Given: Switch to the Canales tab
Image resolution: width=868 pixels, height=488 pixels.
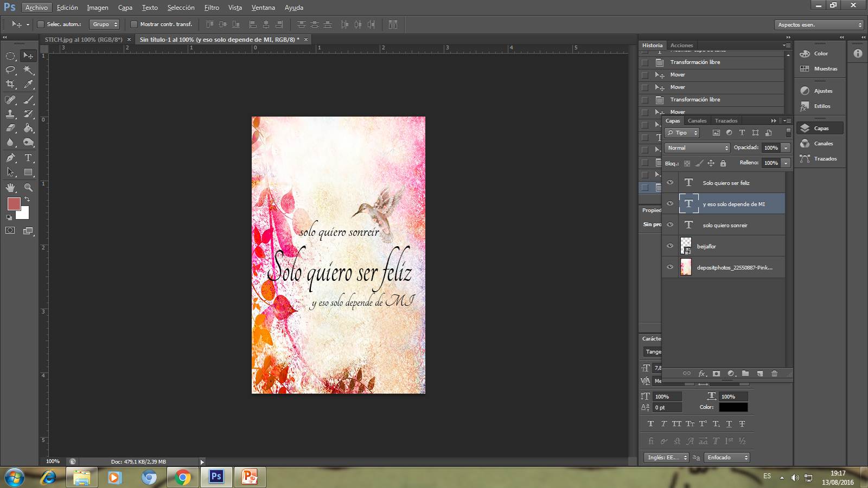Looking at the screenshot, I should coord(697,121).
